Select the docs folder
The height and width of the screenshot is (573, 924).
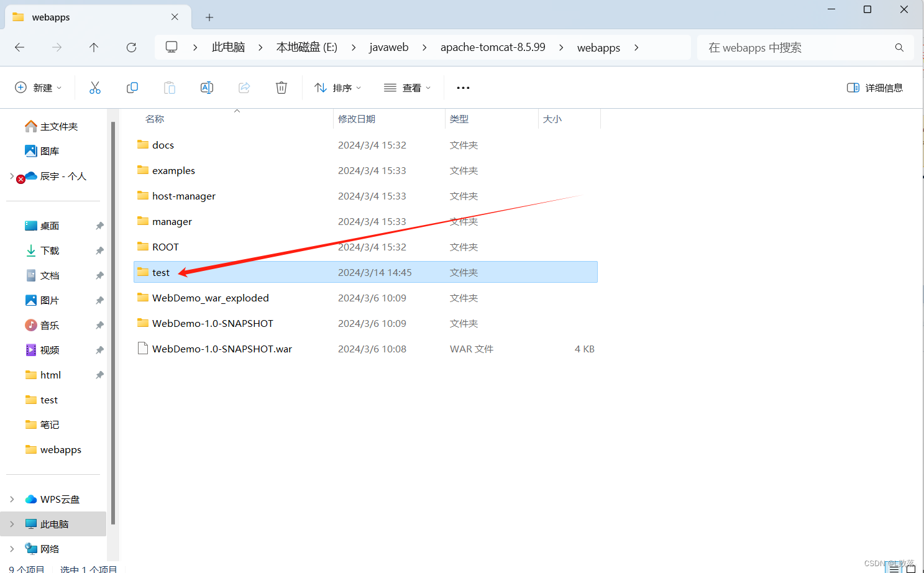[365, 145]
